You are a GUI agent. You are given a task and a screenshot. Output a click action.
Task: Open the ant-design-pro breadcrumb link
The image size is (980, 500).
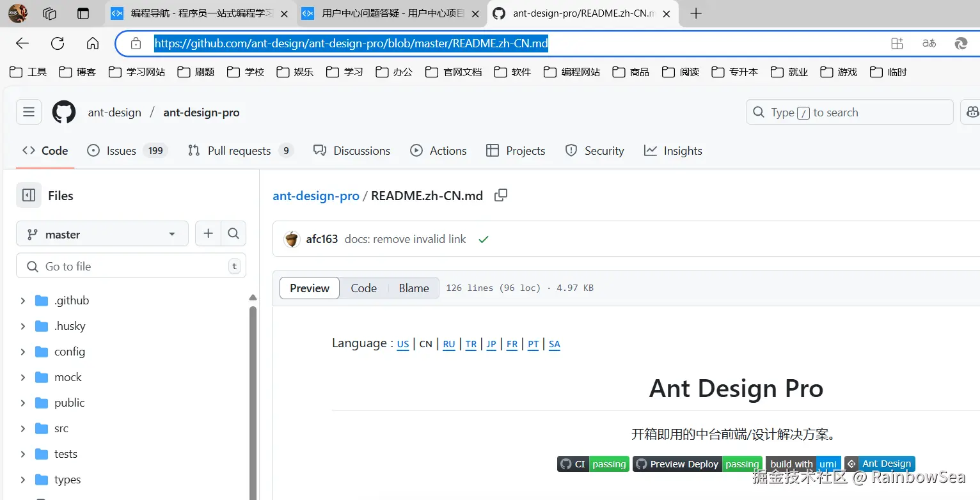pos(316,196)
